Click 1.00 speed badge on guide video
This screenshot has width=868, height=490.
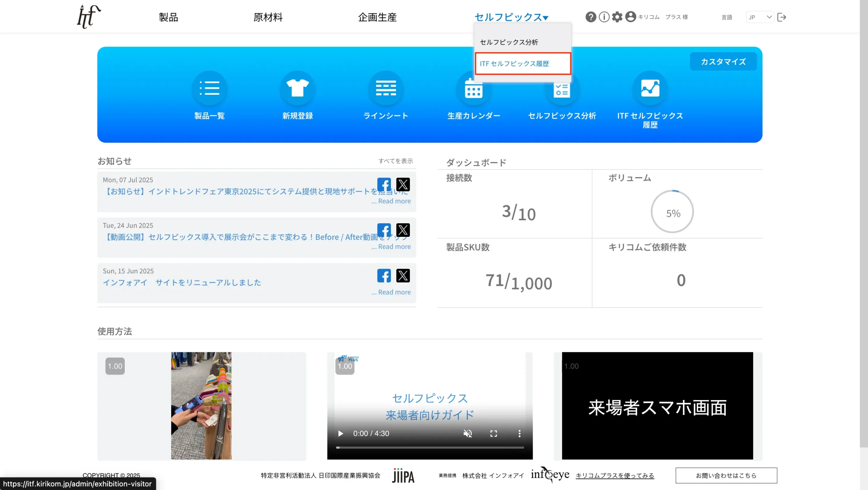click(x=345, y=366)
